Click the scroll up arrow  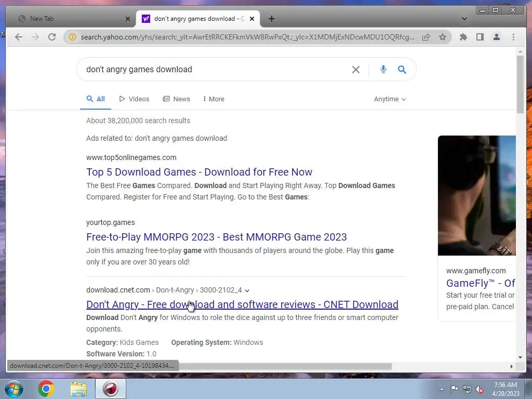[x=520, y=52]
